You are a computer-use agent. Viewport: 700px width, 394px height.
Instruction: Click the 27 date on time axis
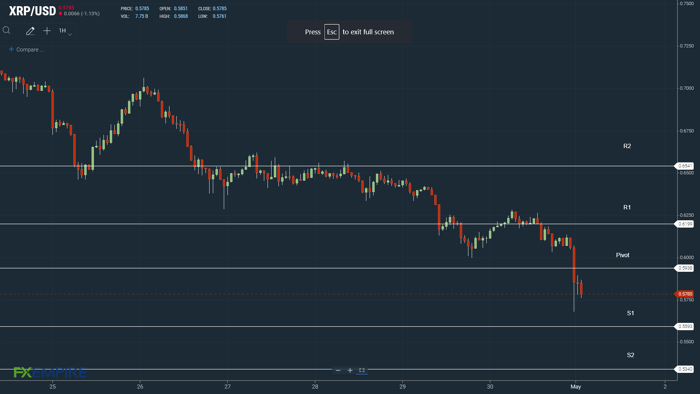228,386
